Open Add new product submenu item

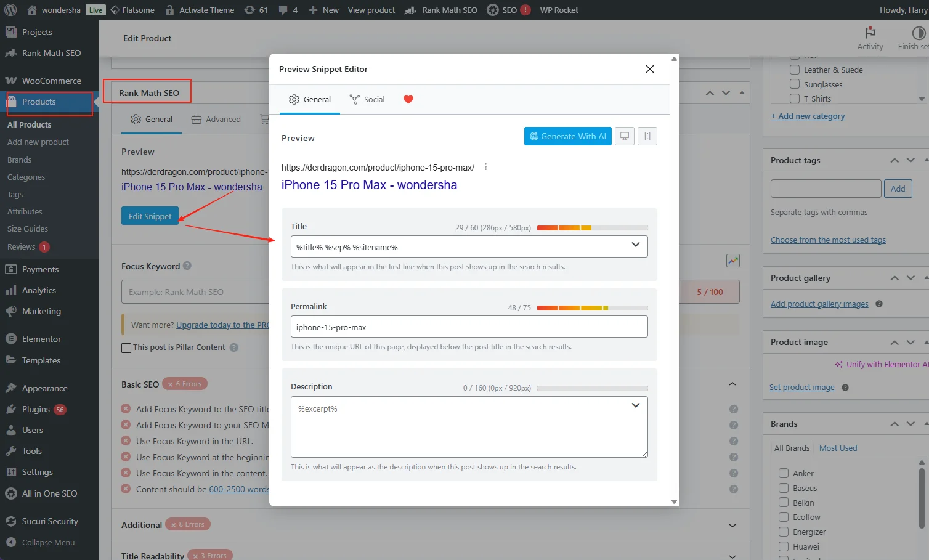(38, 142)
